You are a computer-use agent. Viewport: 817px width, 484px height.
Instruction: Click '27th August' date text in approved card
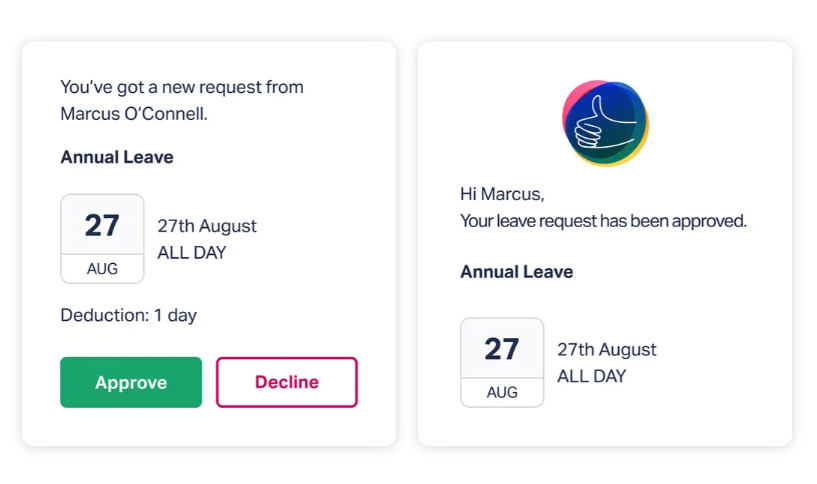tap(606, 349)
